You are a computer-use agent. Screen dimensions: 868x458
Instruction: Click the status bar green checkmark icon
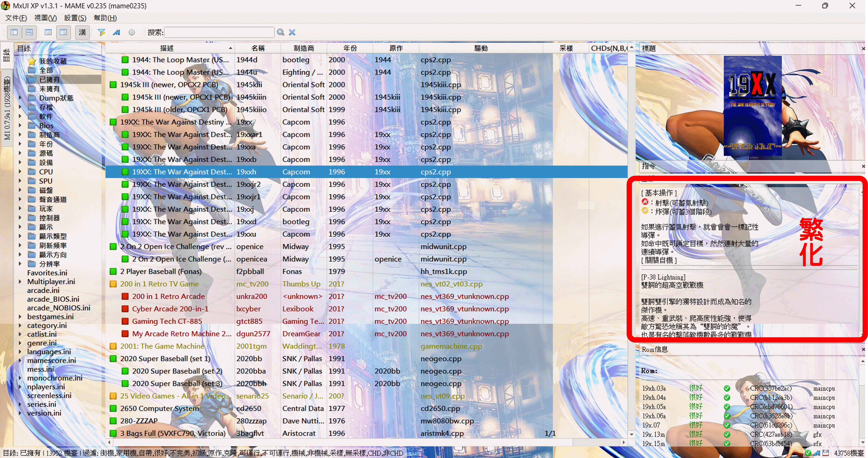pyautogui.click(x=808, y=453)
